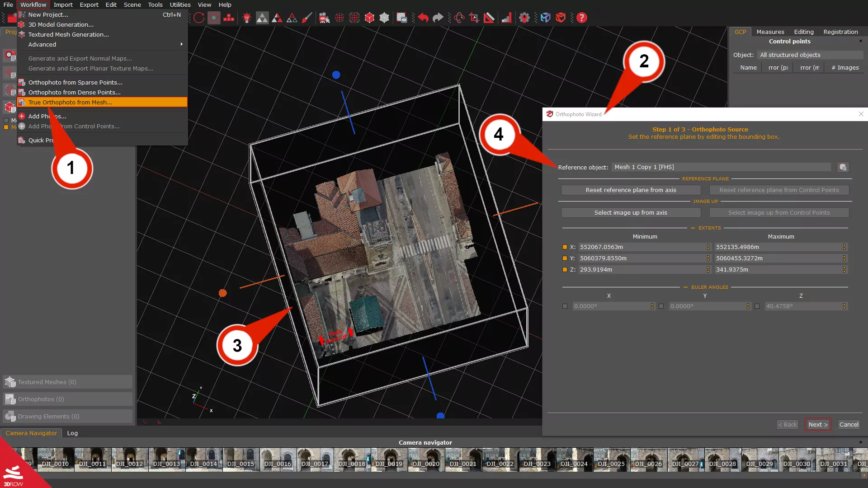
Task: Expand the Textured Meshes (0) section
Action: (x=68, y=382)
